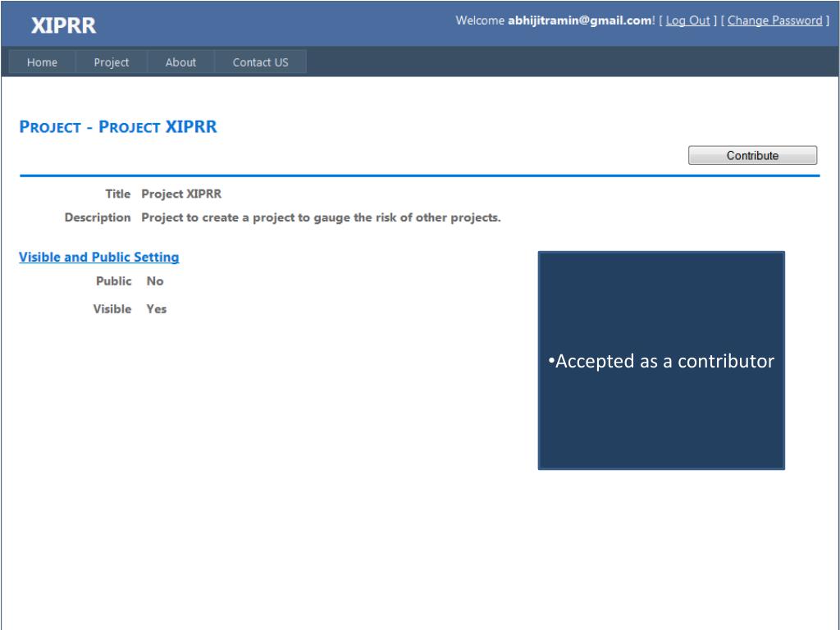Click the abhijitramin@gmail.com username text
Image resolution: width=840 pixels, height=630 pixels.
[x=580, y=21]
